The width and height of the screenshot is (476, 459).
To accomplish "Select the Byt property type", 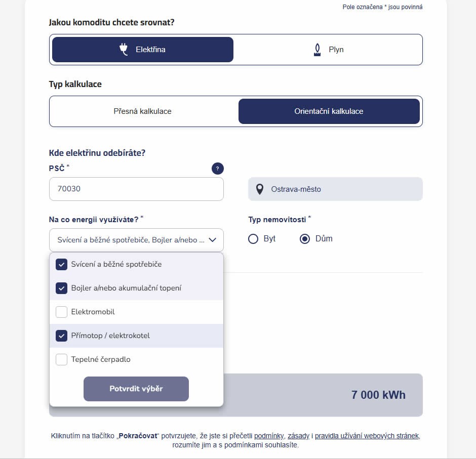I will (x=253, y=239).
